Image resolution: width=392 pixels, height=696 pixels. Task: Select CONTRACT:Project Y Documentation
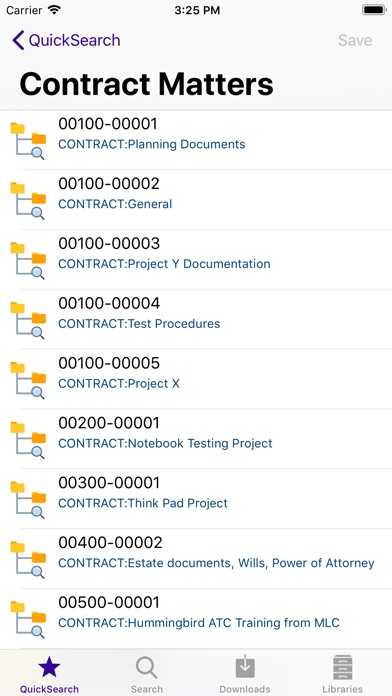pos(196,260)
